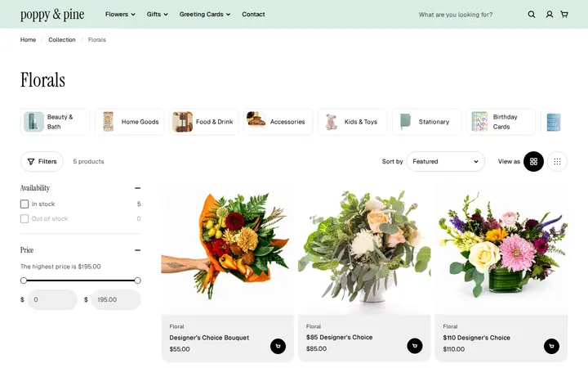Expand the Flowers menu
The image size is (588, 368).
(120, 14)
